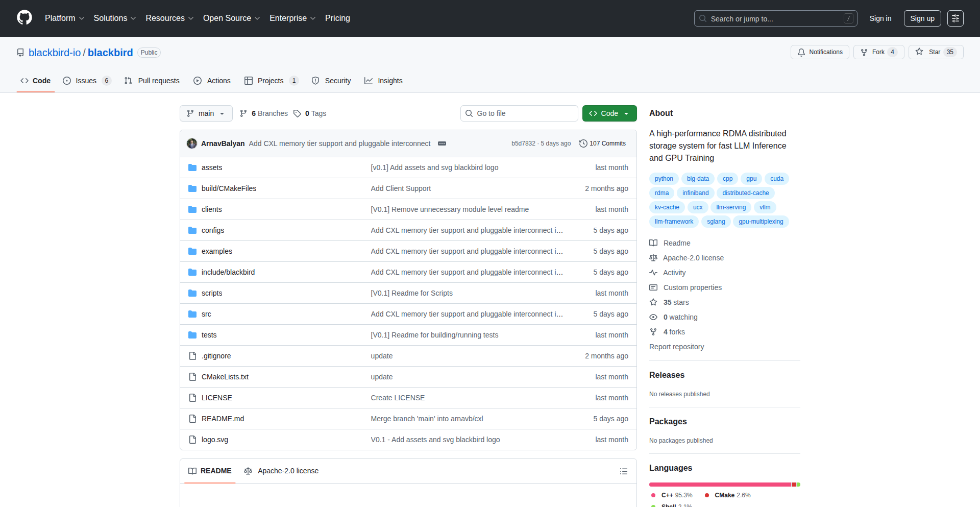Expand the green Code dropdown button
This screenshot has height=507, width=980.
tap(609, 113)
